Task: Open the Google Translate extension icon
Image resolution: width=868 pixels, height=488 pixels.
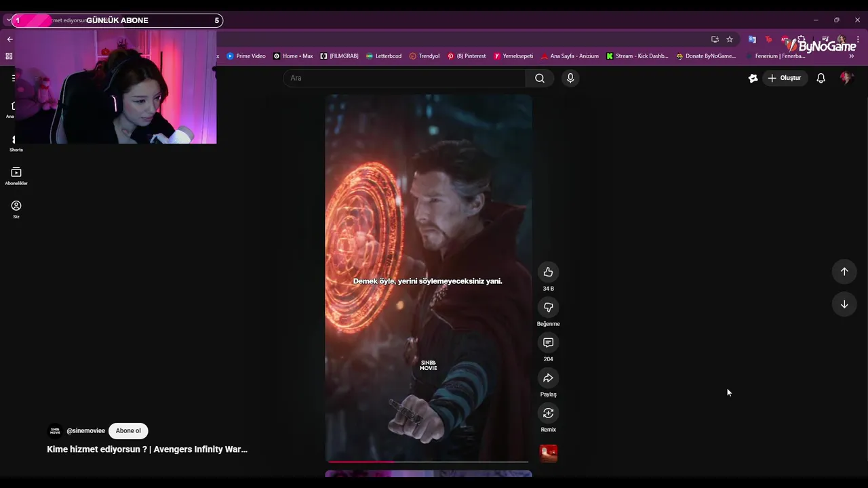Action: pos(752,39)
